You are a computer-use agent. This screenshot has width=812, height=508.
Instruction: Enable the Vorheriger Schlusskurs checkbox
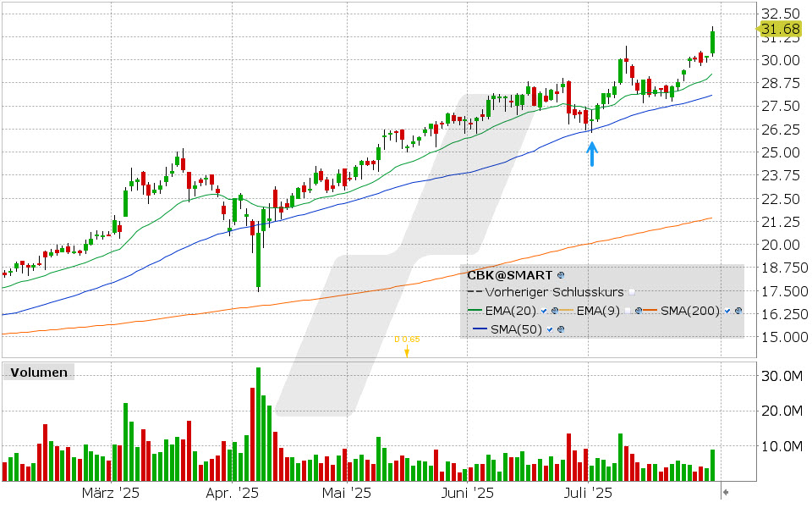click(x=631, y=292)
